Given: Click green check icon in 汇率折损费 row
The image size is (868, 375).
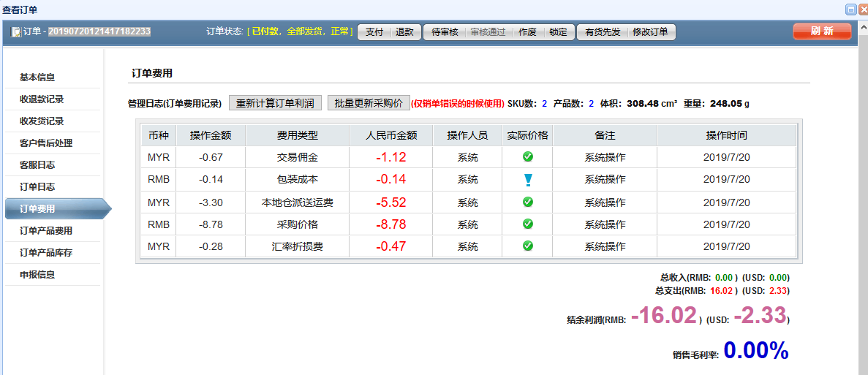Looking at the screenshot, I should pyautogui.click(x=527, y=246).
